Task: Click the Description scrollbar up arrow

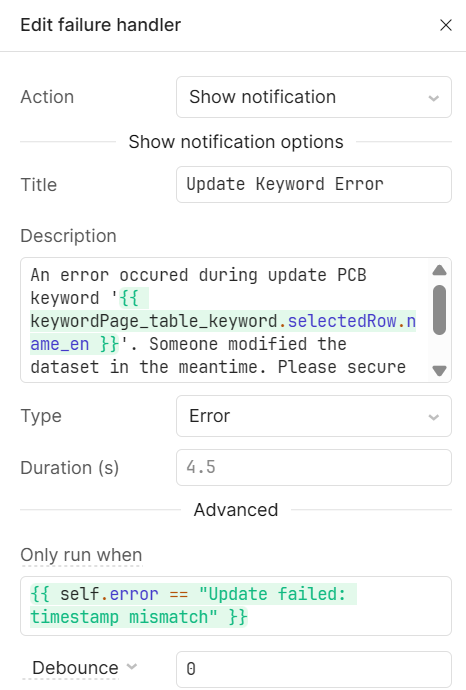Action: 439,270
